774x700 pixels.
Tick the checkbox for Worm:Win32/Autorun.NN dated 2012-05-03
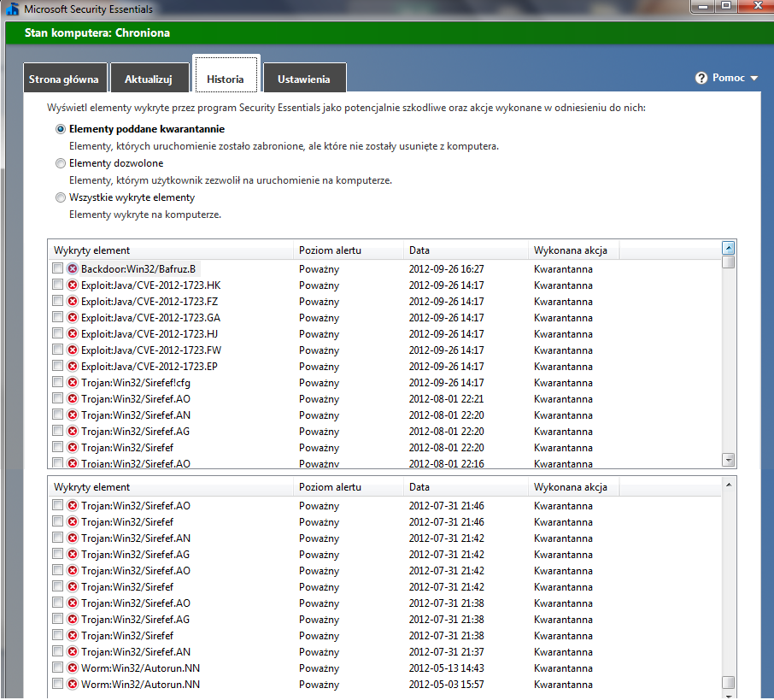(57, 684)
